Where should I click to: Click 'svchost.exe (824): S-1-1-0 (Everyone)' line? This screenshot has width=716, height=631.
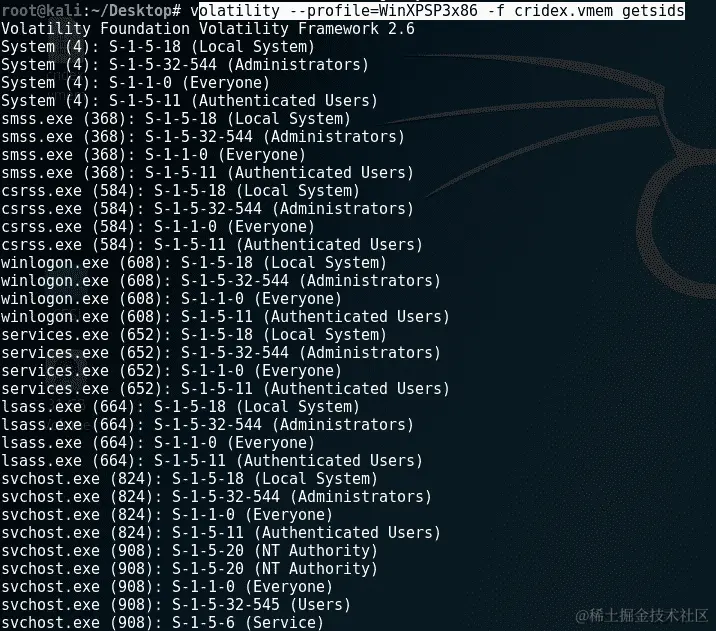167,515
